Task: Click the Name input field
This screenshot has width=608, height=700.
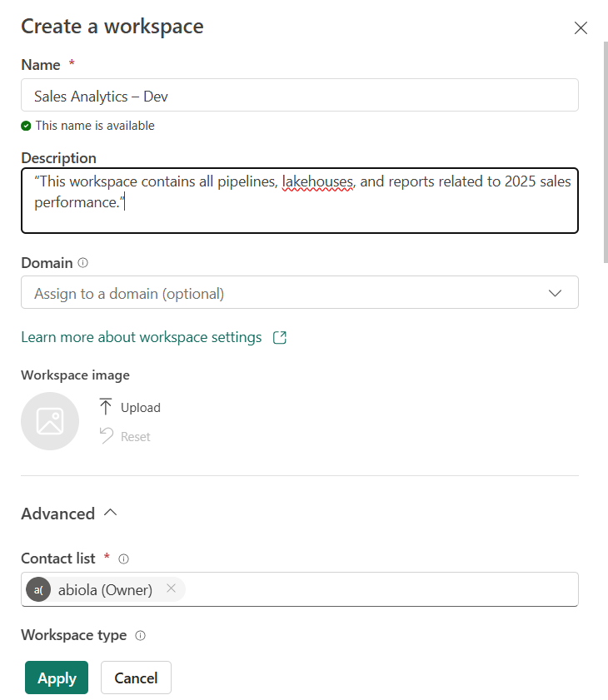Action: coord(299,96)
